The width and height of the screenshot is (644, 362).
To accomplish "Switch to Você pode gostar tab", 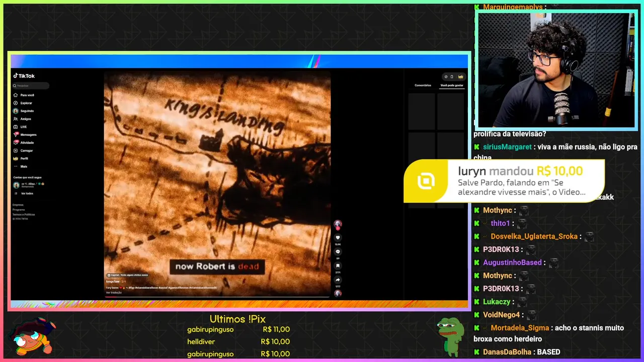I will (x=452, y=85).
